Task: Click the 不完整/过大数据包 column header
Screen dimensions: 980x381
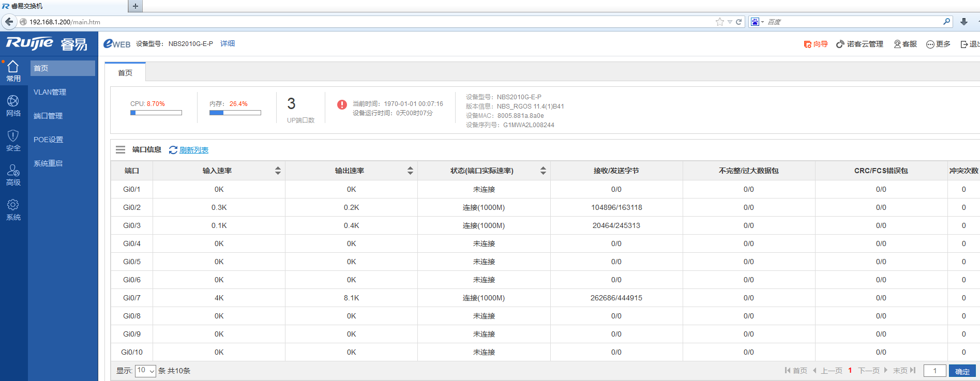Action: coord(749,171)
